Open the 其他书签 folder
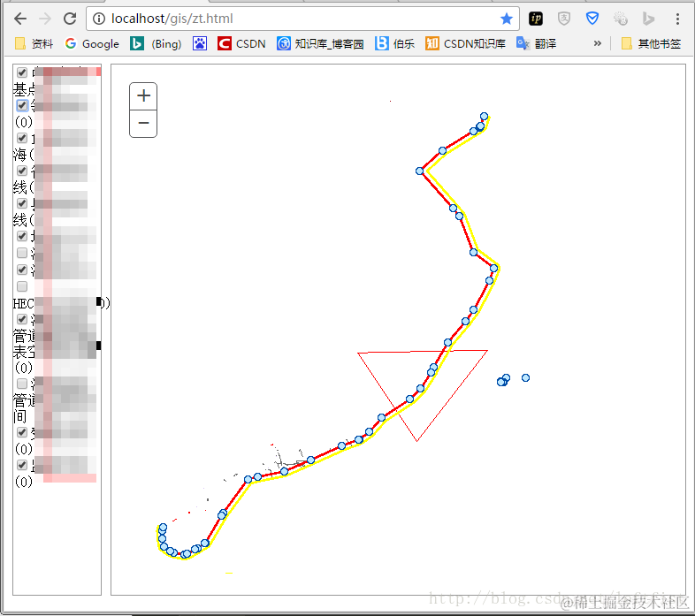Viewport: 695px width, 616px height. tap(651, 43)
